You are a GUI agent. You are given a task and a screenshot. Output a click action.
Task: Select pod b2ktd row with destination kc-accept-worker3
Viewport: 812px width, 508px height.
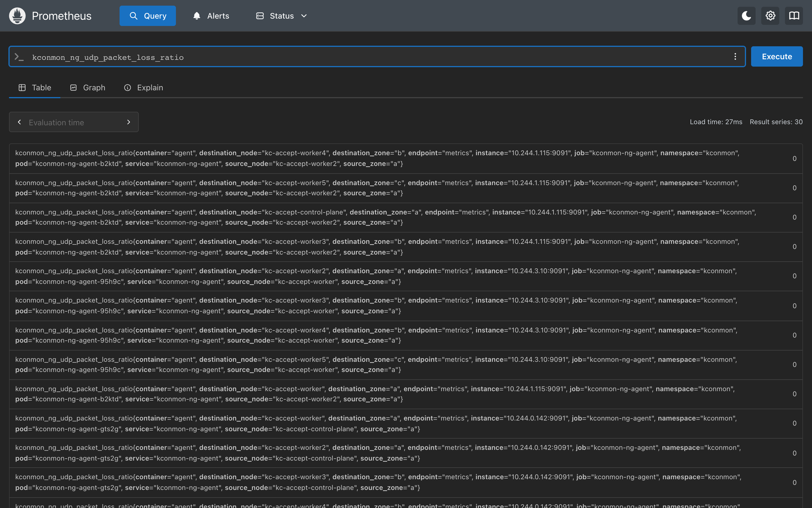coord(406,247)
